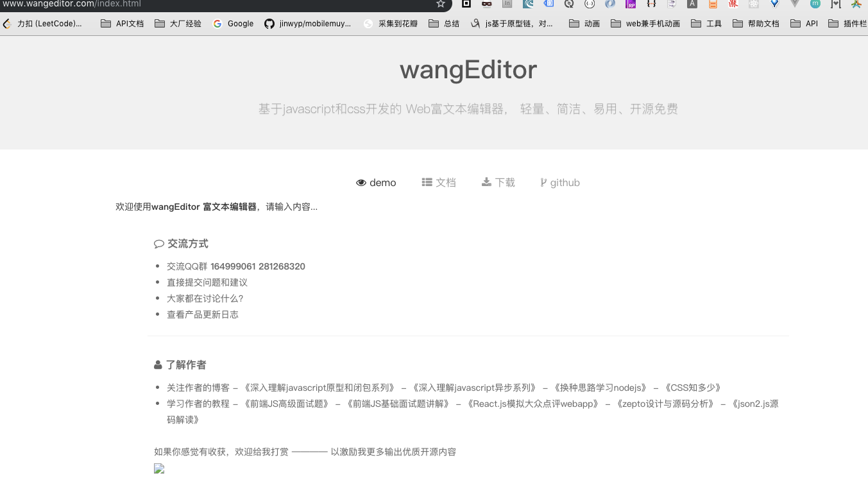Open the 直接提交问题和建议 link
Viewport: 868px width, 496px height.
click(x=207, y=282)
